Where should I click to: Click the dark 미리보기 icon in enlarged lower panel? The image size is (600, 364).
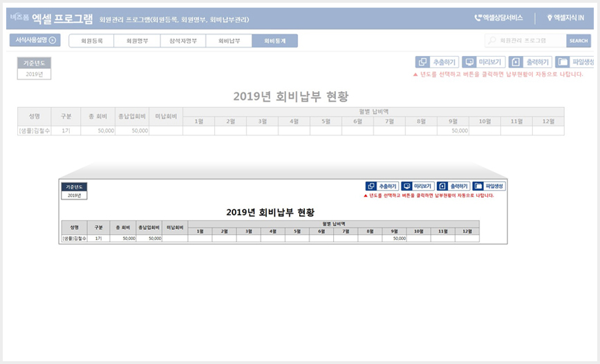pos(406,186)
